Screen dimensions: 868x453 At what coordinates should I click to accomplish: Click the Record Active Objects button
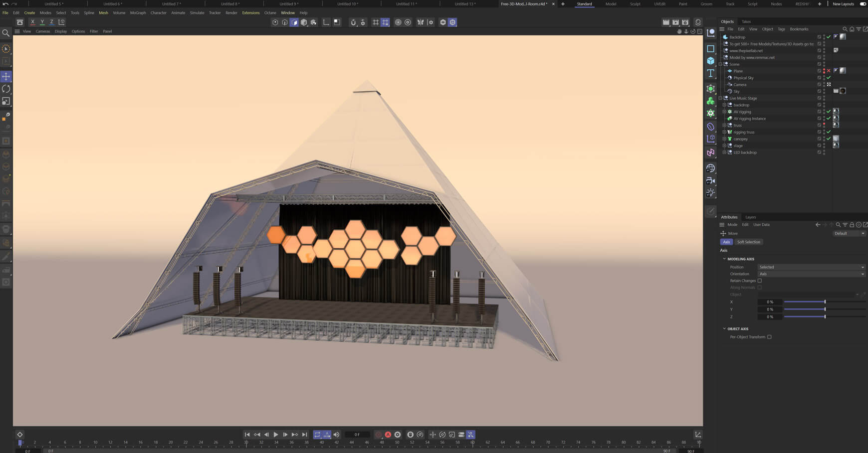tap(378, 435)
